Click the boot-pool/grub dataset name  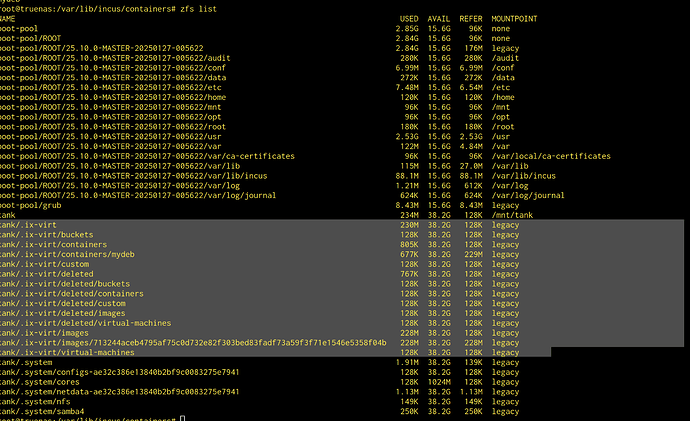(31, 205)
